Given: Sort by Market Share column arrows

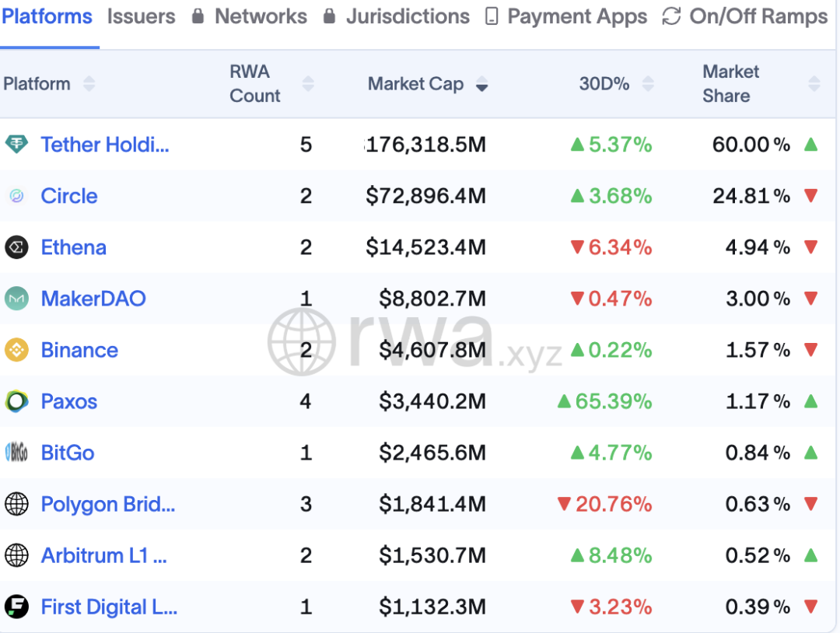Looking at the screenshot, I should point(814,84).
